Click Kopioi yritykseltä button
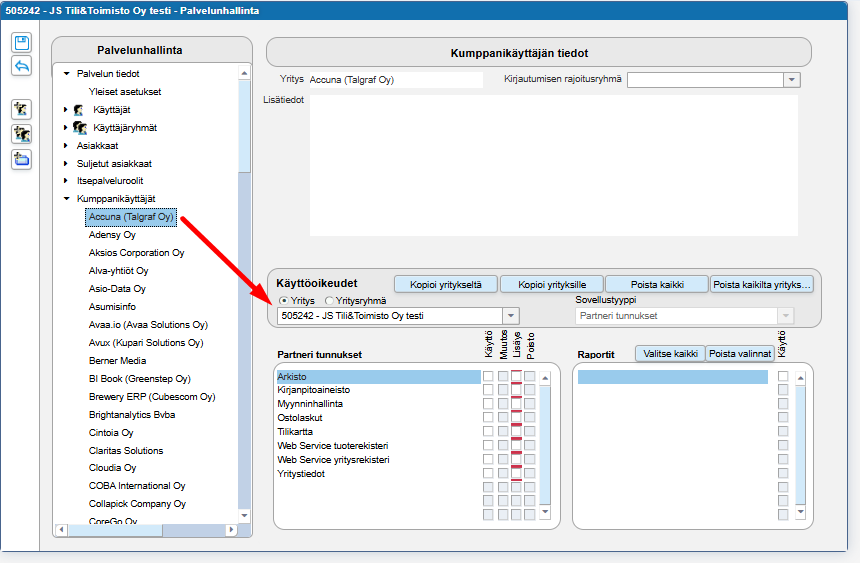 click(446, 284)
